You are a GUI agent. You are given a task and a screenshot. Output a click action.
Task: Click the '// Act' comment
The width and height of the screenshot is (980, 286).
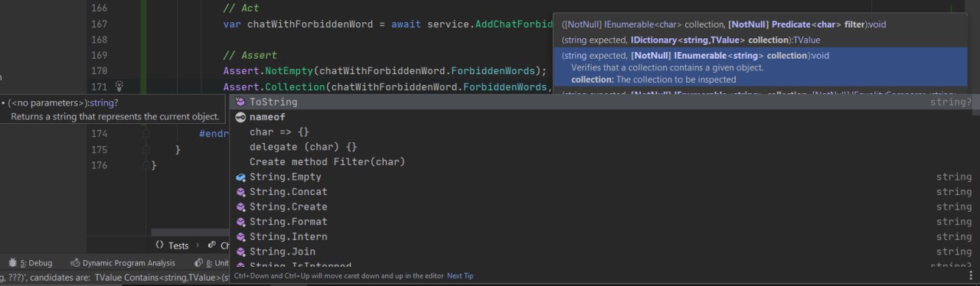tap(240, 8)
